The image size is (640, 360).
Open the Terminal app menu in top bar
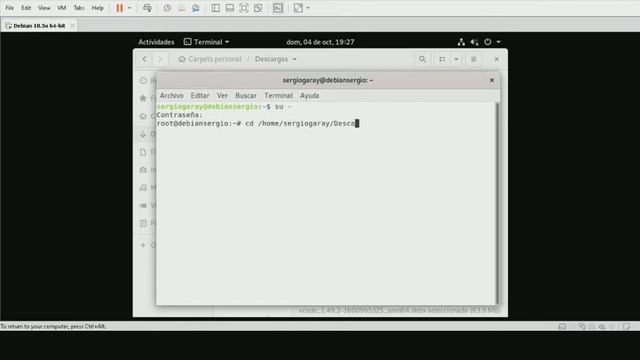(x=207, y=42)
